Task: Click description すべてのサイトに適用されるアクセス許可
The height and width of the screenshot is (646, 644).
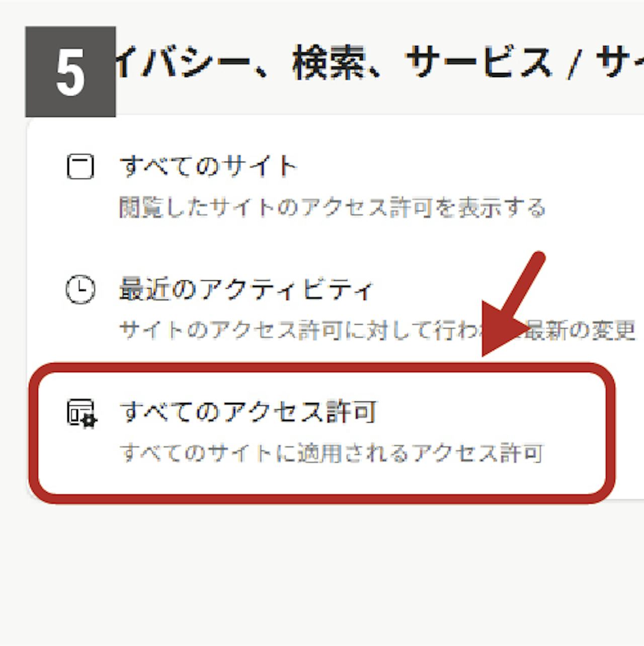Action: pos(332,453)
